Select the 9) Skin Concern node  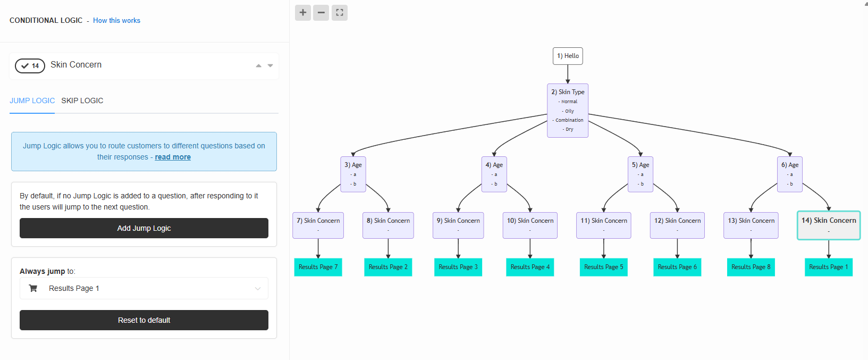[x=458, y=225]
